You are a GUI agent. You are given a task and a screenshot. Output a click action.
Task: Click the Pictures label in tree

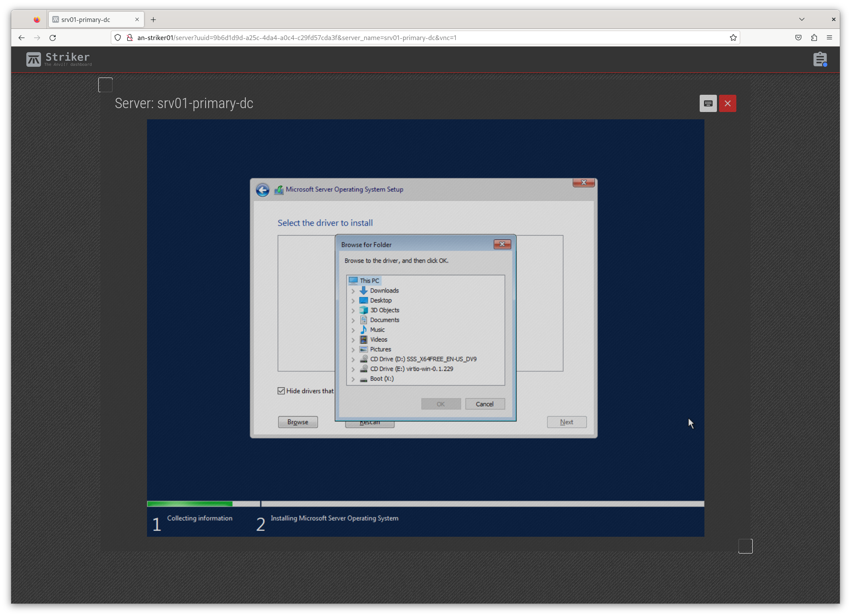click(x=381, y=349)
